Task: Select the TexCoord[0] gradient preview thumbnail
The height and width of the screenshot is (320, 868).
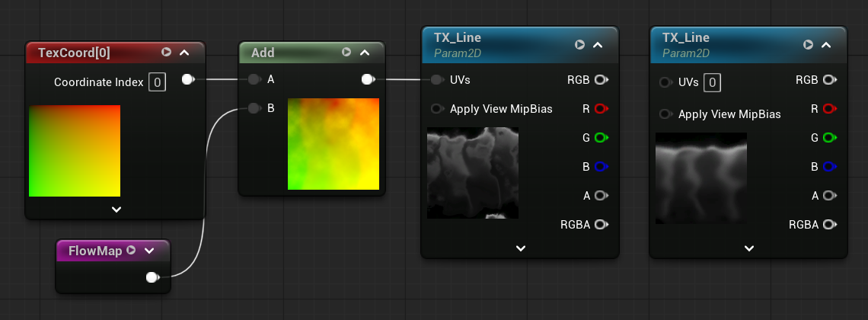Action: [75, 151]
